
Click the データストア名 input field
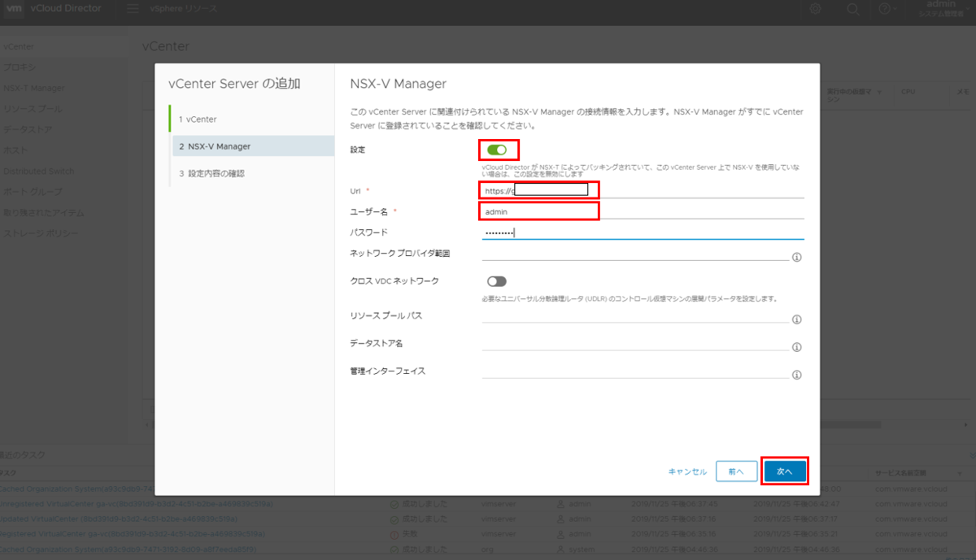coord(634,343)
